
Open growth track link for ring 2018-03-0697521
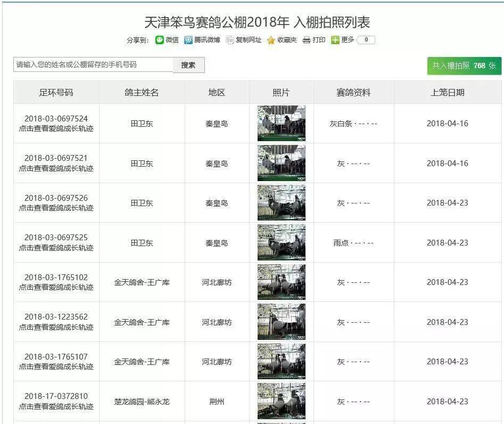(x=56, y=168)
